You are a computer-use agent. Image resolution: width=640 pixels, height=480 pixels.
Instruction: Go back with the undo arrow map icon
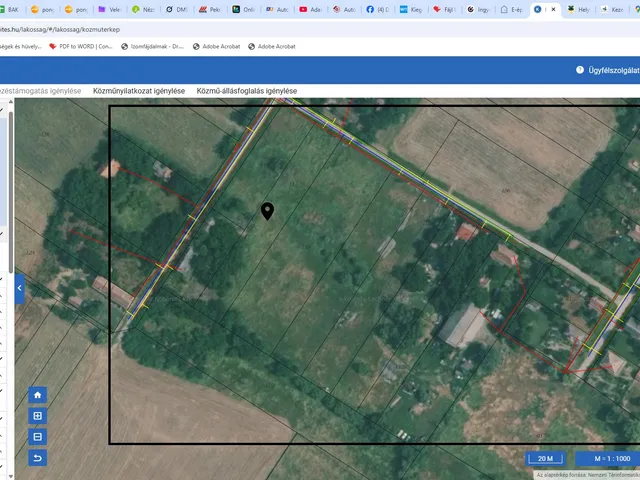(38, 458)
